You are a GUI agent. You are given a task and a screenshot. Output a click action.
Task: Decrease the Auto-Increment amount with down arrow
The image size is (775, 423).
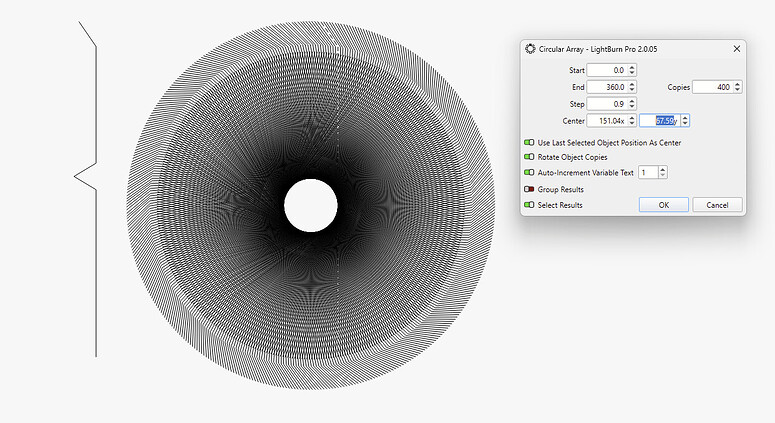(x=663, y=175)
